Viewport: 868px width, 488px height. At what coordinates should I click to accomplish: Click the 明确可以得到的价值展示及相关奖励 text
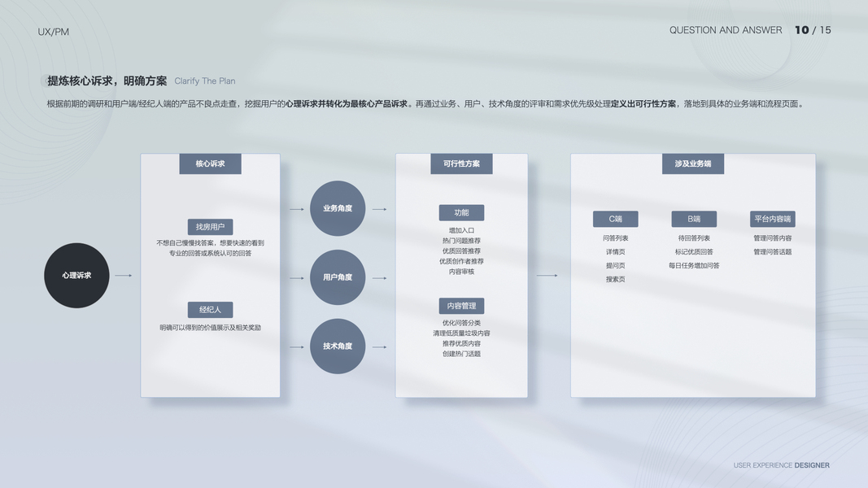[211, 328]
